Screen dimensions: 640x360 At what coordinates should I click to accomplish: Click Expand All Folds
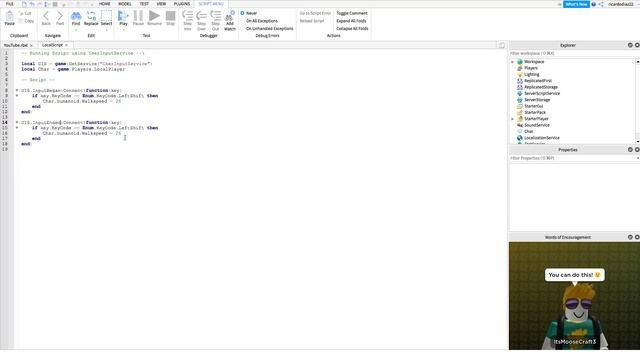(351, 21)
